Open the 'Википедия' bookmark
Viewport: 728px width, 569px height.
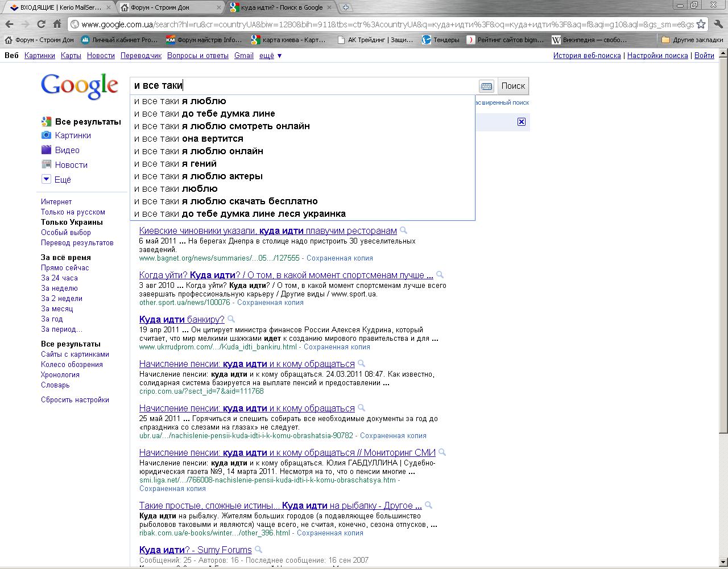[590, 40]
